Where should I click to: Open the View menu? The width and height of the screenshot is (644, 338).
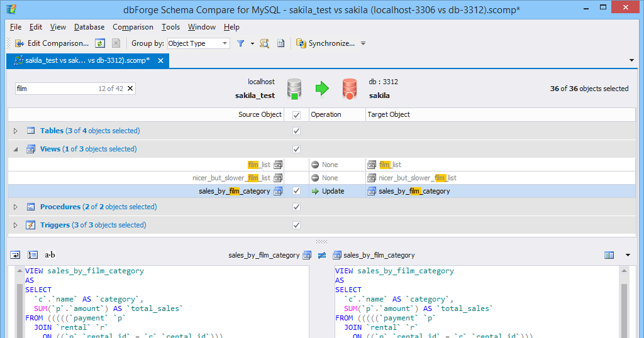58,27
